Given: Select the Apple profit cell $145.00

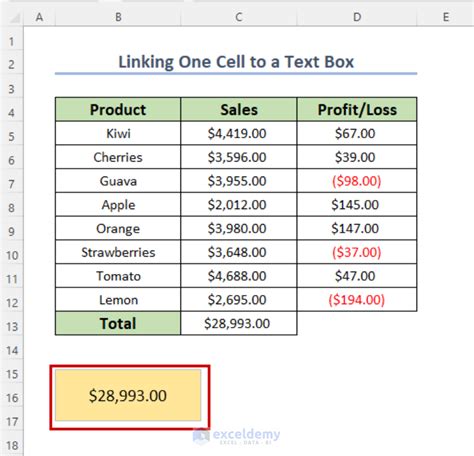Looking at the screenshot, I should [x=357, y=204].
